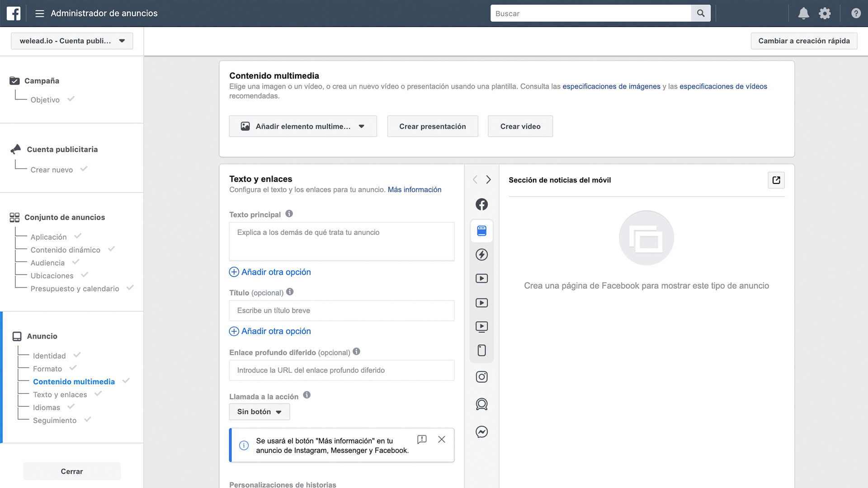Viewport: 868px width, 488px height.
Task: Click info icon next to Enlace profundo diferido
Action: coord(356,352)
